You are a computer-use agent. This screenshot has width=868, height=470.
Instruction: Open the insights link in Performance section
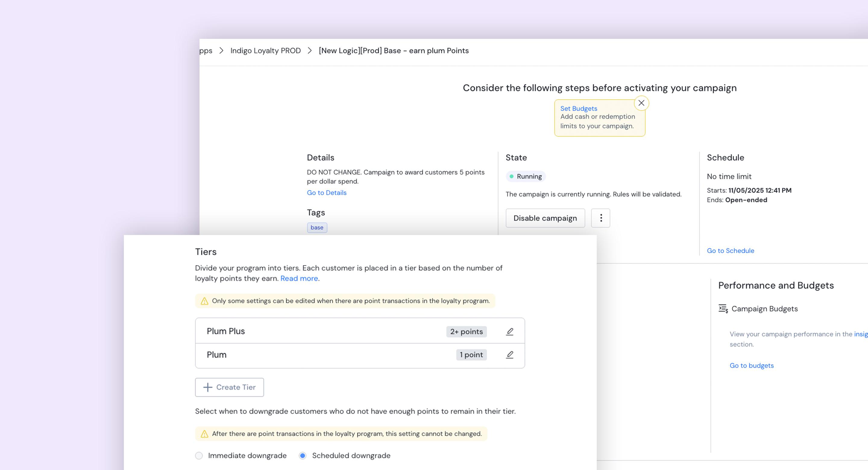[861, 334]
